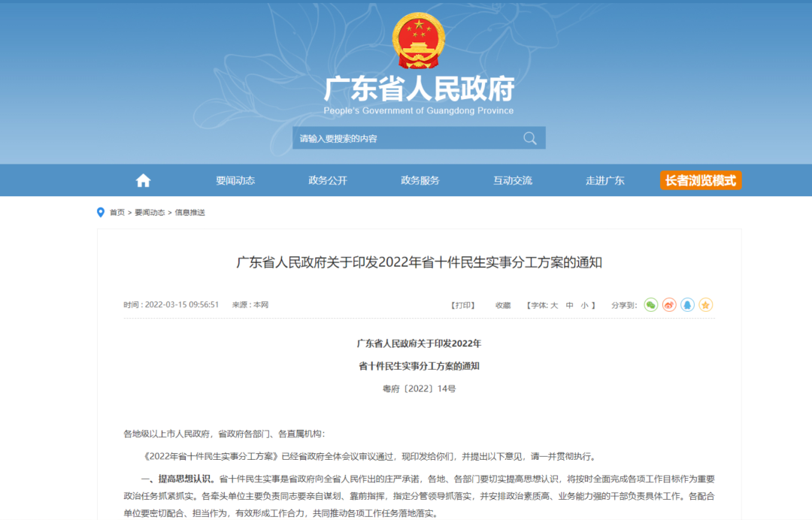Screen dimensions: 812x520
Task: Open the 政务公开 navigation menu
Action: (328, 180)
